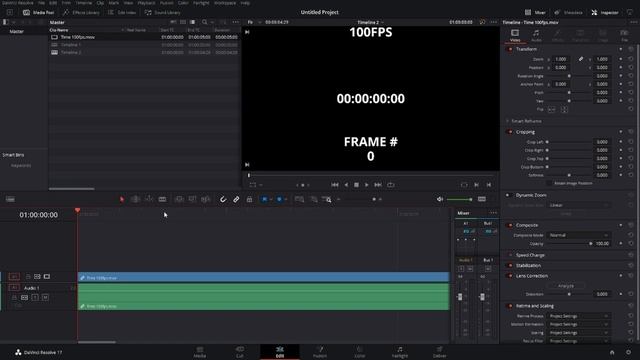
Task: Toggle the Linked Selection chain icon
Action: tap(236, 199)
